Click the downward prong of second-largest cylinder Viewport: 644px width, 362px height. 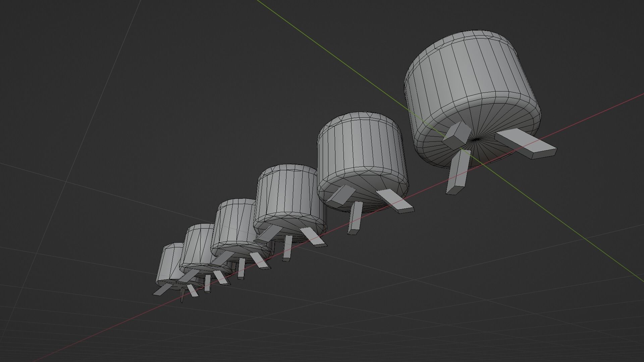[x=355, y=218]
